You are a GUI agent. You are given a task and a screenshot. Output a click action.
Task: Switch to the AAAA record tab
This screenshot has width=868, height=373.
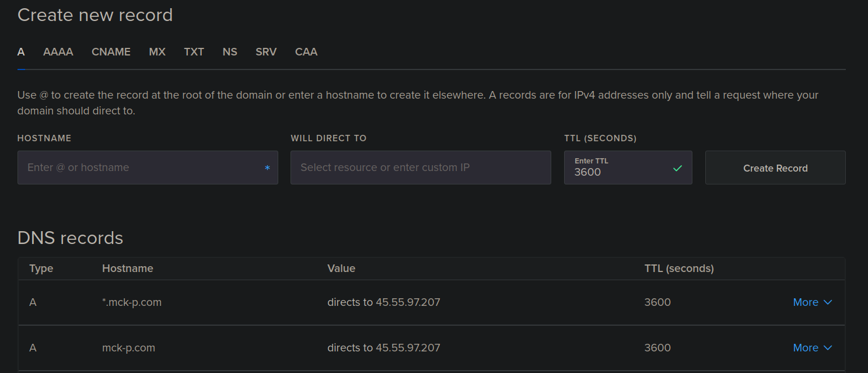tap(58, 52)
